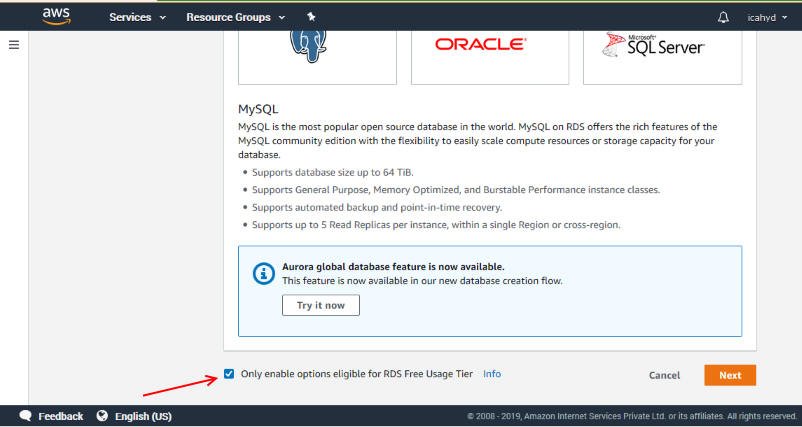The height and width of the screenshot is (427, 802).
Task: Change language via English (US)
Action: (143, 416)
